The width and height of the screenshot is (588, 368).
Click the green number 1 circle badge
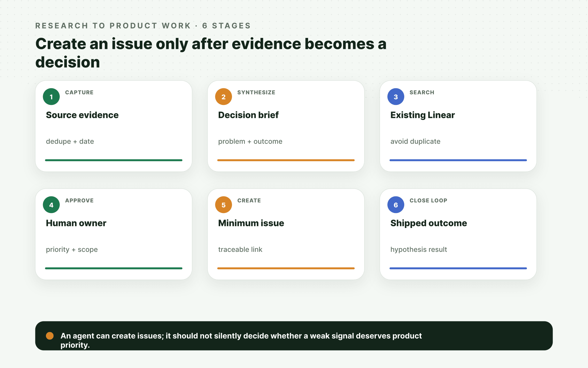point(51,97)
